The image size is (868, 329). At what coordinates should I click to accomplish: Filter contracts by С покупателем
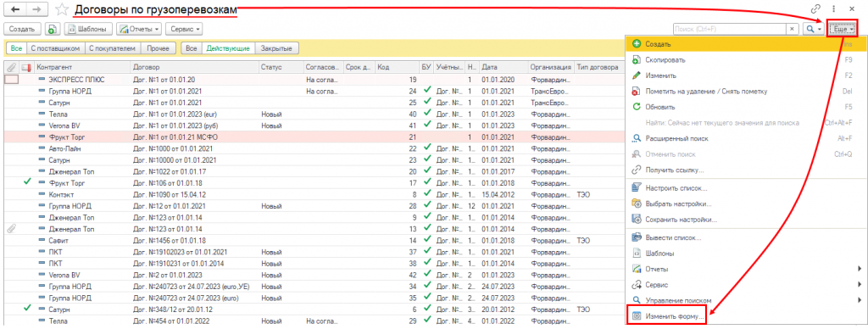click(x=113, y=48)
